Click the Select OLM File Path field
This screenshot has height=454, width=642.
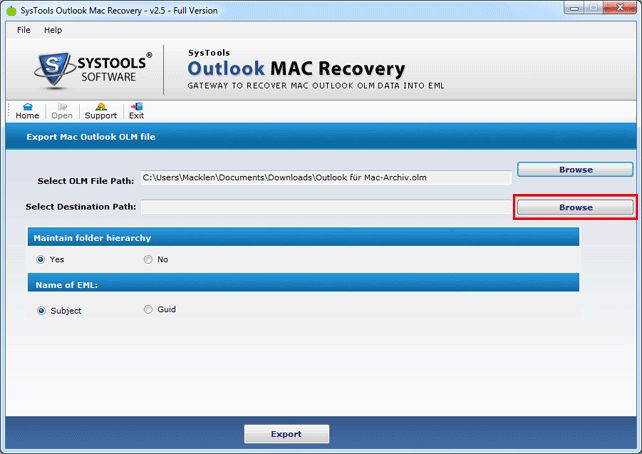[x=326, y=178]
